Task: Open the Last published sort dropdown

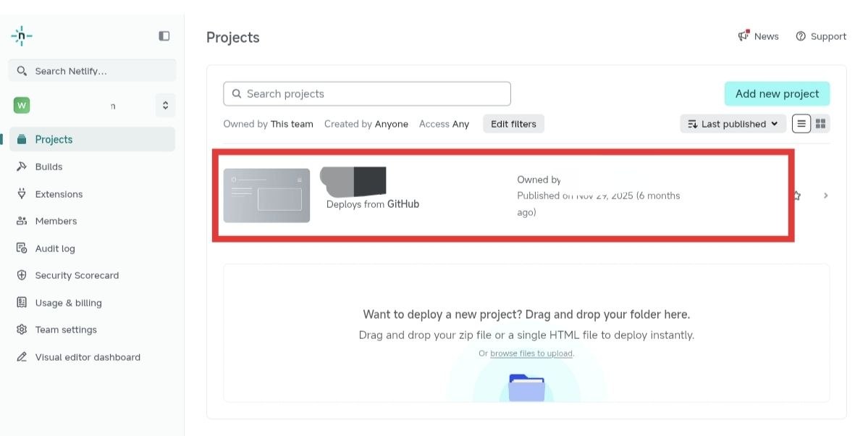Action: 733,124
